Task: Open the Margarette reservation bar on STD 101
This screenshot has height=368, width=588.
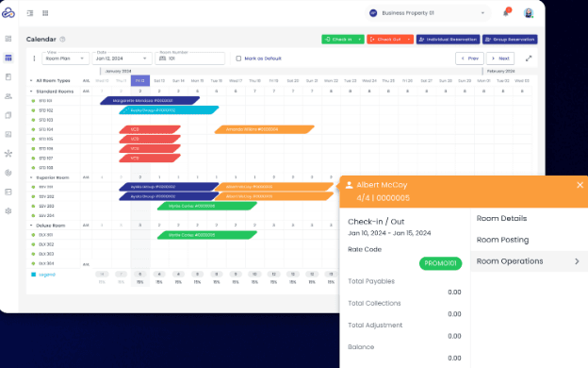Action: tap(150, 101)
